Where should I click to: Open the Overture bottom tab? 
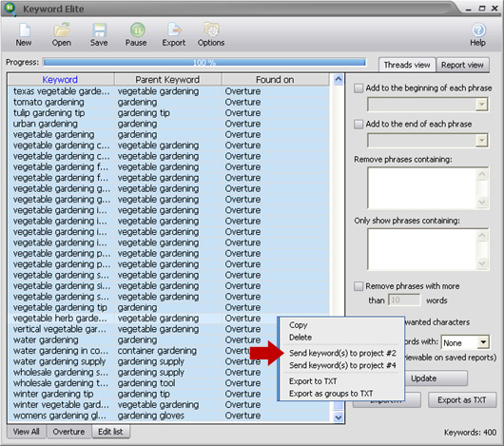click(x=68, y=432)
